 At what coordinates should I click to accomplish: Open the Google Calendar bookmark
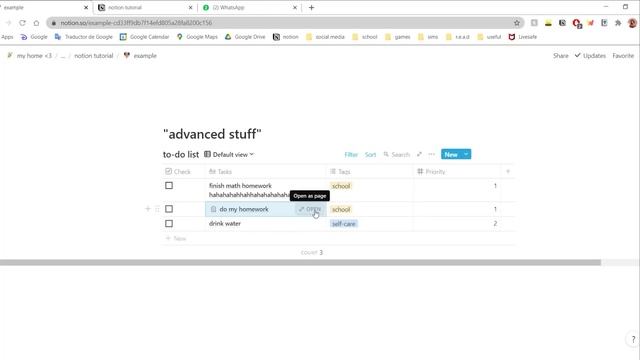coord(144,37)
